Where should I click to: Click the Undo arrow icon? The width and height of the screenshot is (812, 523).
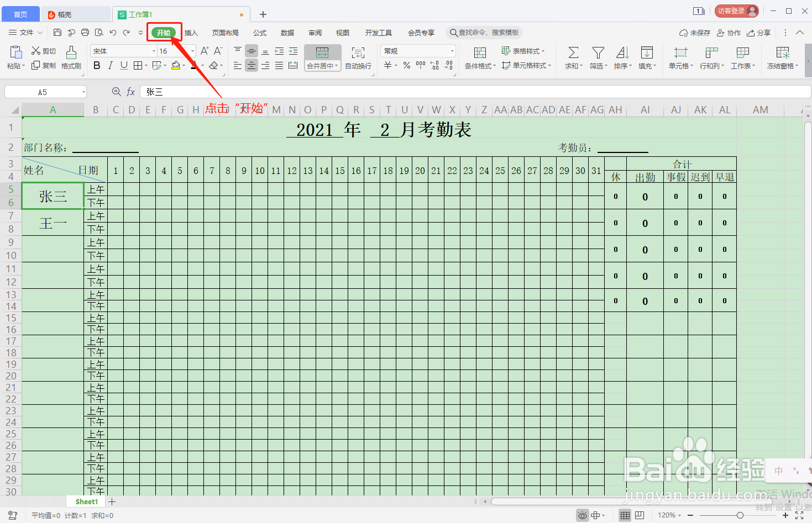113,33
